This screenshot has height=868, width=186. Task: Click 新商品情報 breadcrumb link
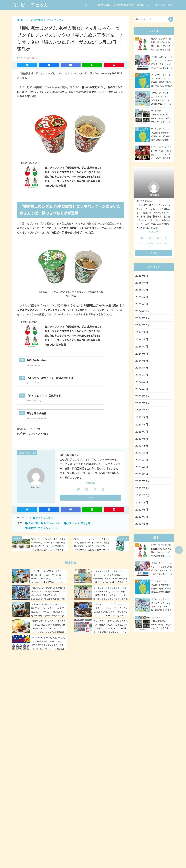point(37,20)
